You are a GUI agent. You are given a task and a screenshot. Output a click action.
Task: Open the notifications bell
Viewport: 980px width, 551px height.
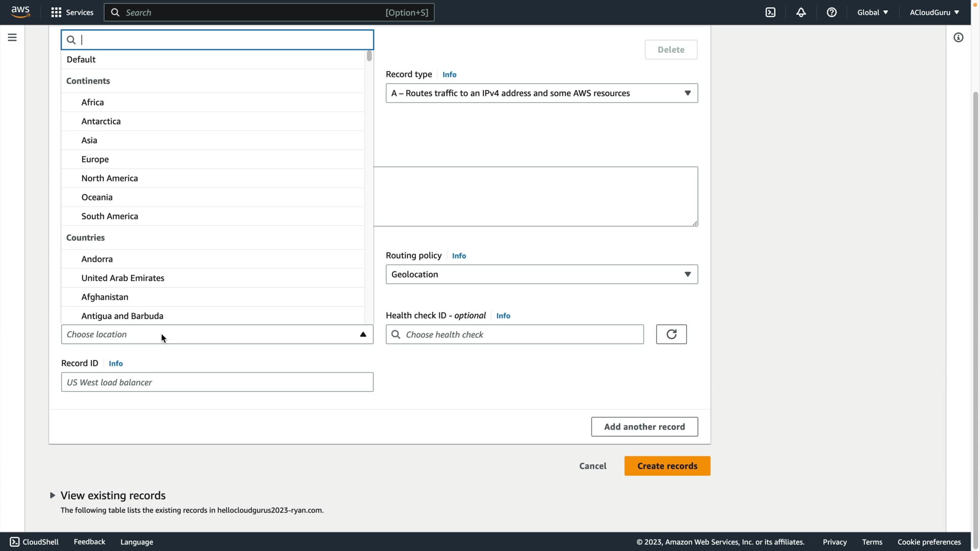click(x=801, y=12)
